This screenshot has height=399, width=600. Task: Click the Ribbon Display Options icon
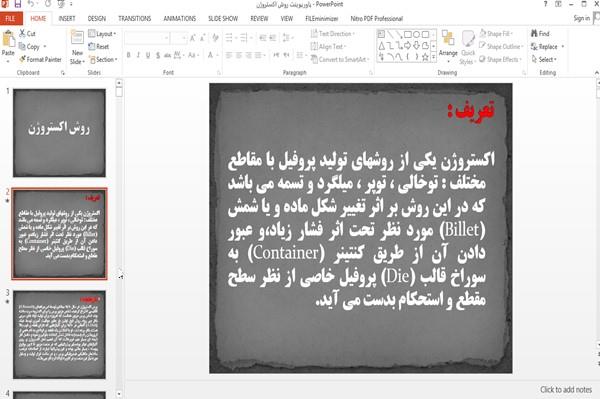click(558, 4)
